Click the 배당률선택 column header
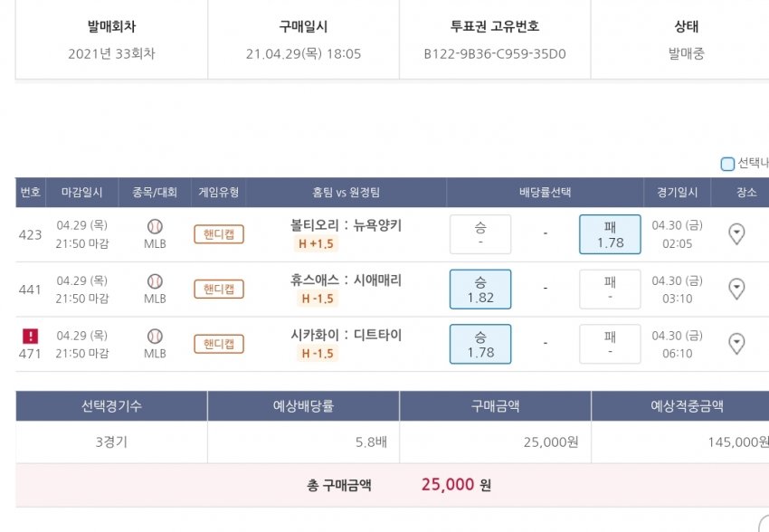The width and height of the screenshot is (769, 532). 545,193
